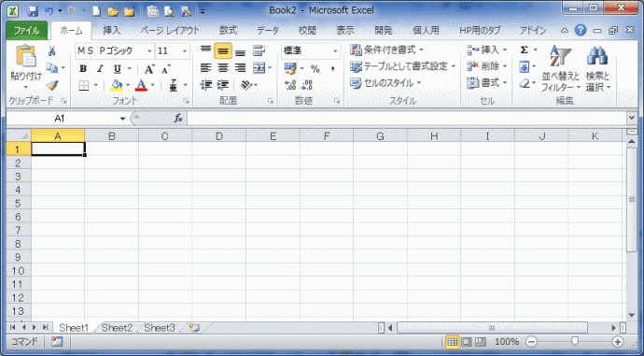Open Excel Help question mark icon
644x356 pixels.
[x=581, y=30]
